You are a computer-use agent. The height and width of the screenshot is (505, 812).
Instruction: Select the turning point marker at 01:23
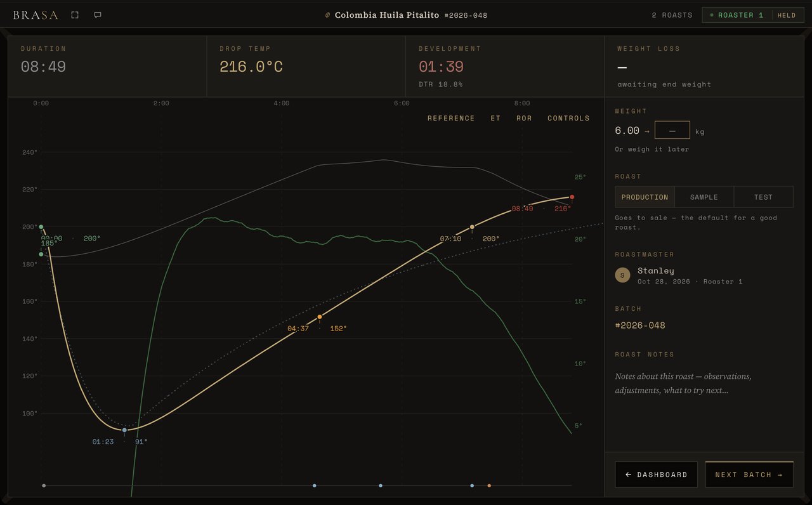coord(124,430)
